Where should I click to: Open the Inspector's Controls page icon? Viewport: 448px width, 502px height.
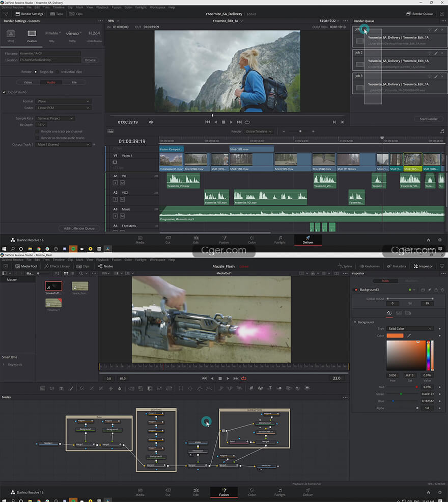[389, 313]
